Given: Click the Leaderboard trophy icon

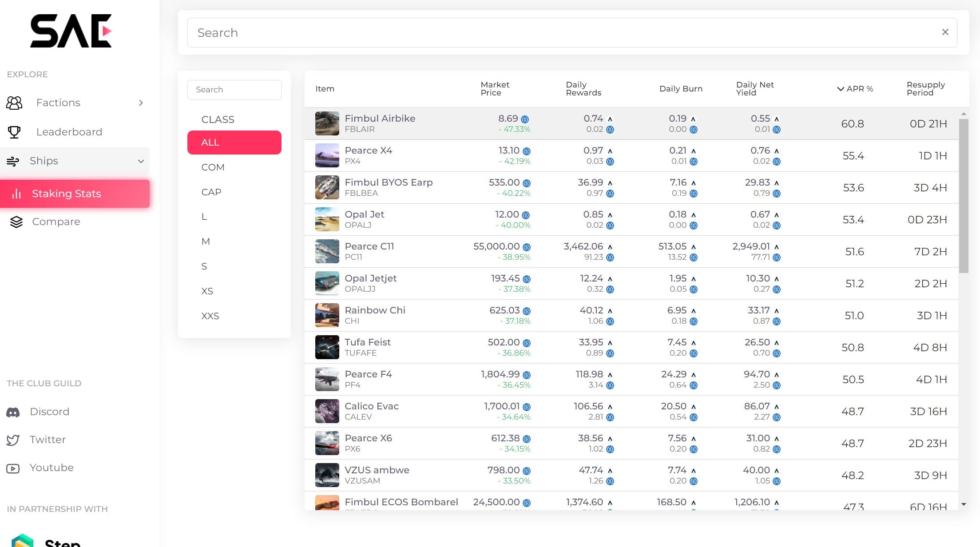Looking at the screenshot, I should (x=14, y=132).
